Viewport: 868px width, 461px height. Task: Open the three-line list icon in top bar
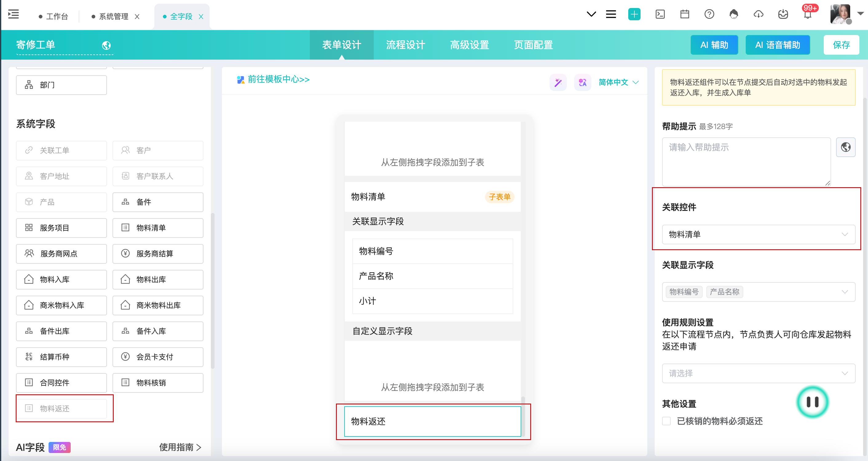(x=610, y=14)
